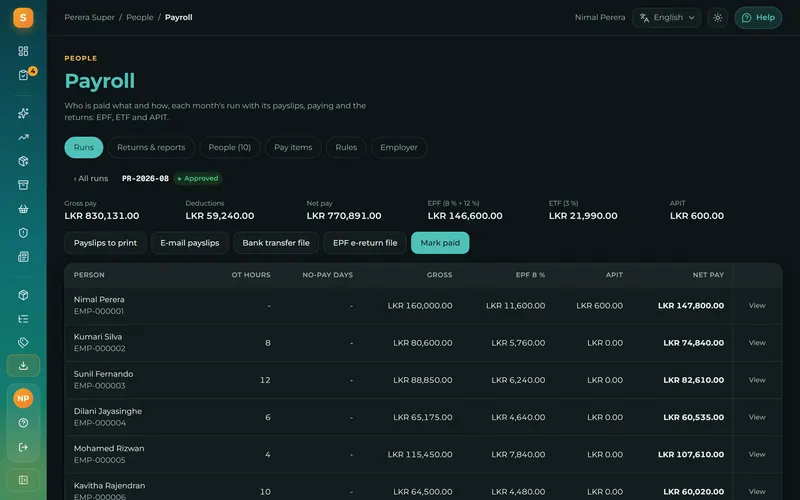
Task: Go to People breadcrumb
Action: (140, 17)
